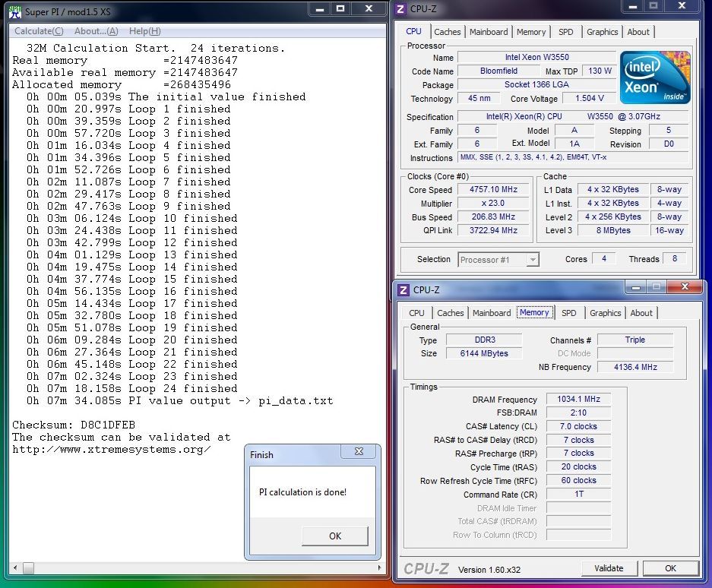Viewport: 712px width, 588px height.
Task: Click the xtremesystems.org URL text in Super PI
Action: coord(111,450)
